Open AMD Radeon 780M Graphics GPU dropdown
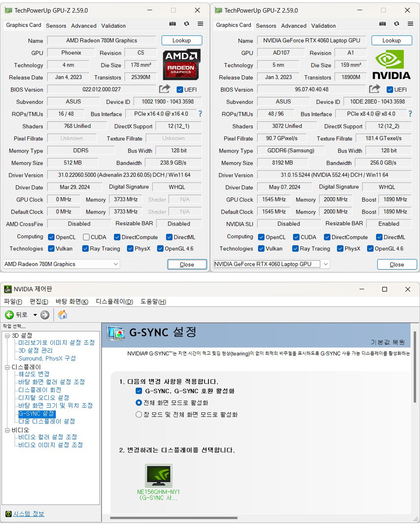The width and height of the screenshot is (420, 525). click(x=62, y=264)
